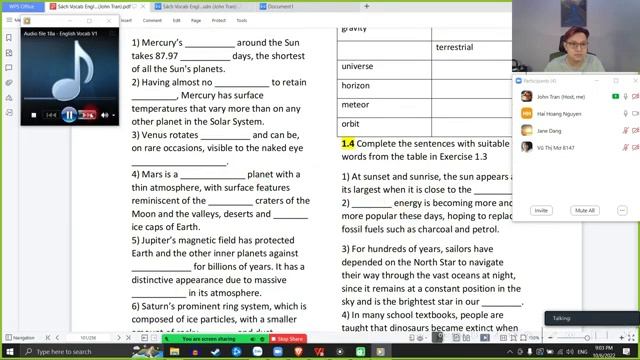Open the Edit ribbon tab

click(176, 20)
